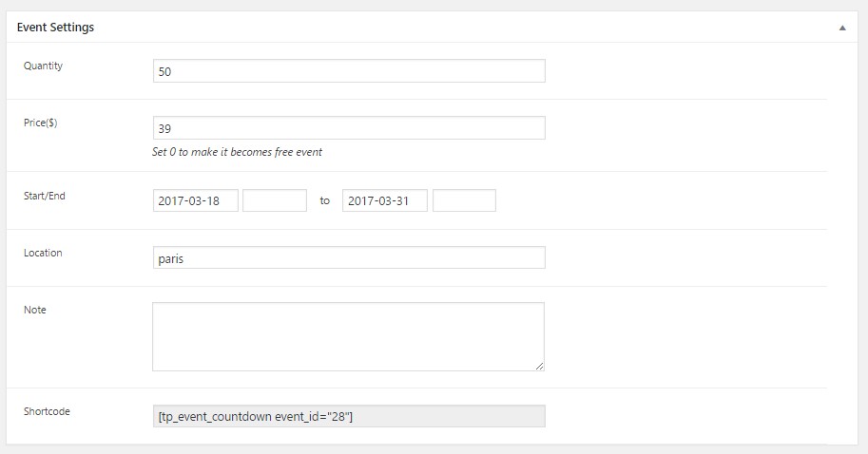Click the empty end time box
This screenshot has width=868, height=454.
tap(464, 200)
